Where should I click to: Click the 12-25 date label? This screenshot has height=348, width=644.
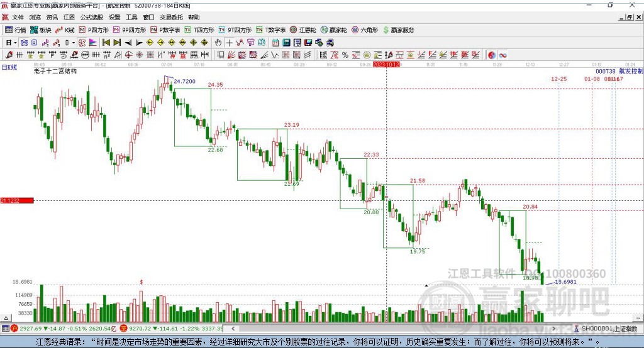pyautogui.click(x=558, y=79)
